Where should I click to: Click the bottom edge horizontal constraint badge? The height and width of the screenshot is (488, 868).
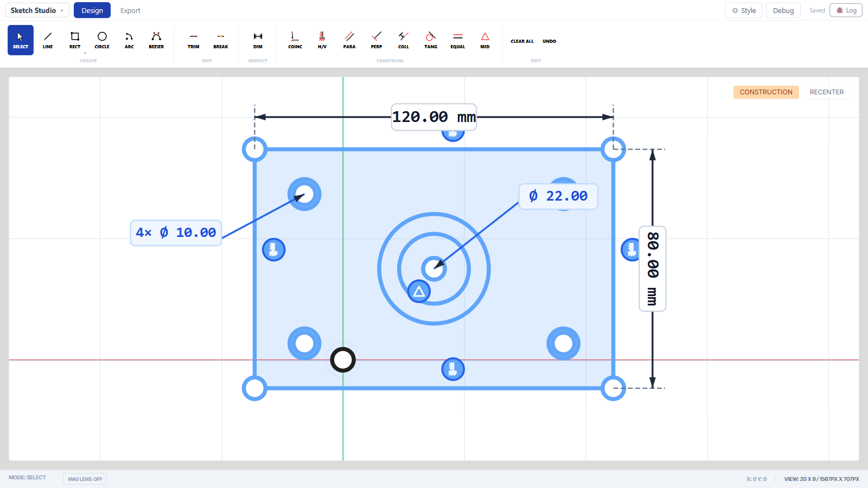click(453, 369)
